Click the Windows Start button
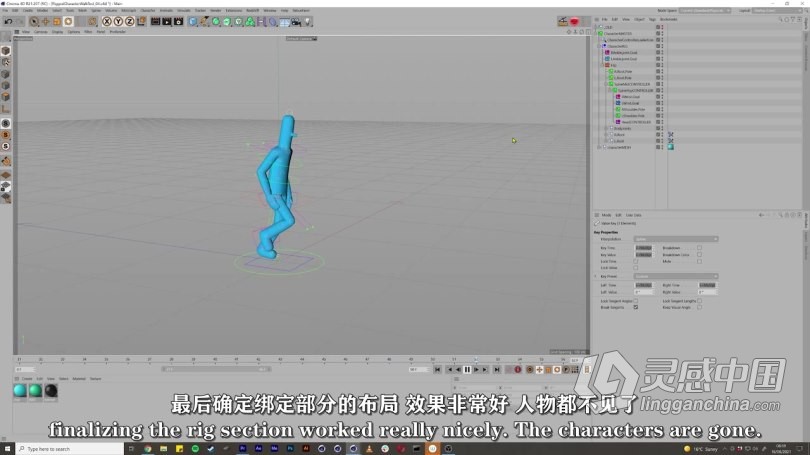Image resolution: width=810 pixels, height=455 pixels. 7,449
